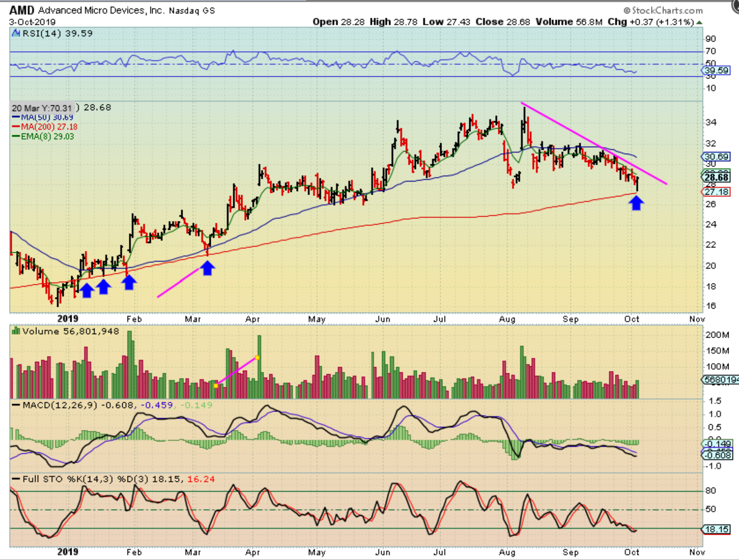Click the MACD(12,26,9) indicator label
739x560 pixels.
(x=60, y=405)
